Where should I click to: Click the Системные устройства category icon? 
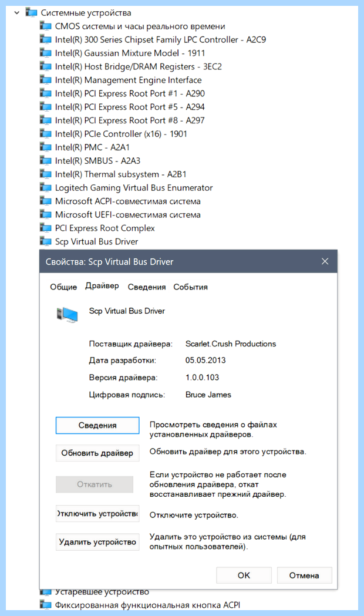[32, 12]
